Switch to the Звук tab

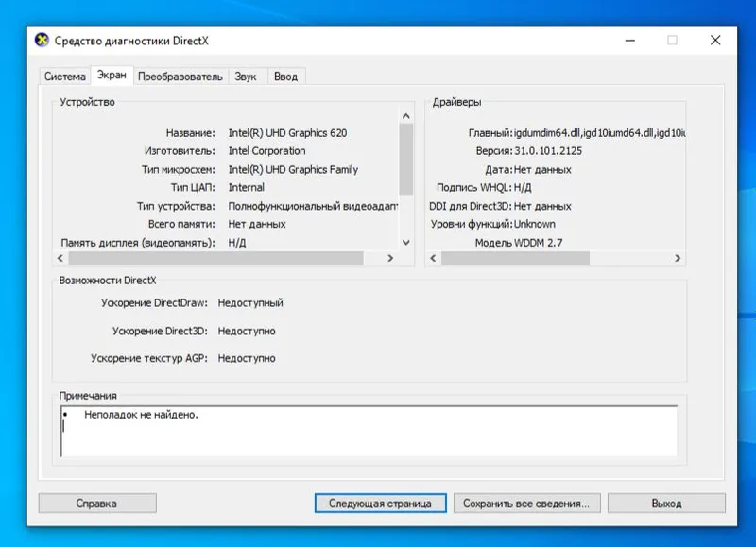coord(246,77)
